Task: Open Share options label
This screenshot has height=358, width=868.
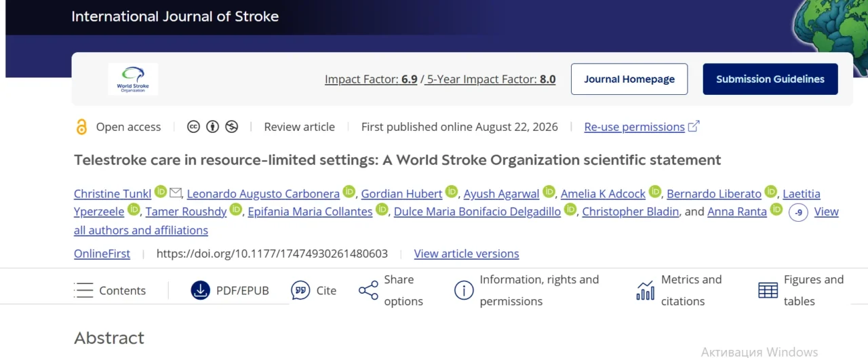Action: tap(403, 290)
